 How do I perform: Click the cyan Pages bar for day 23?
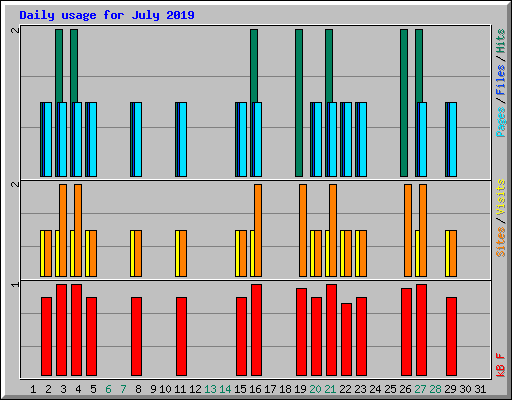click(x=363, y=139)
